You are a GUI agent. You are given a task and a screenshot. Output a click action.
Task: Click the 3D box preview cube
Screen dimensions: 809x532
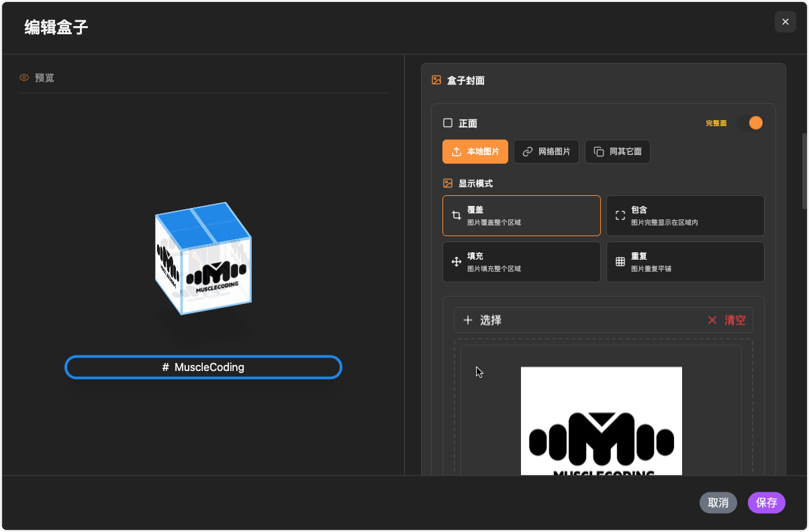tap(203, 258)
